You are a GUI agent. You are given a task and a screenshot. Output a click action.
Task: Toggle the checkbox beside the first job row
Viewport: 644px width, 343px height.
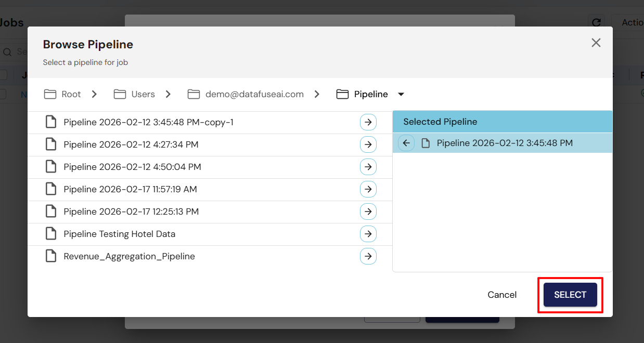(3, 95)
